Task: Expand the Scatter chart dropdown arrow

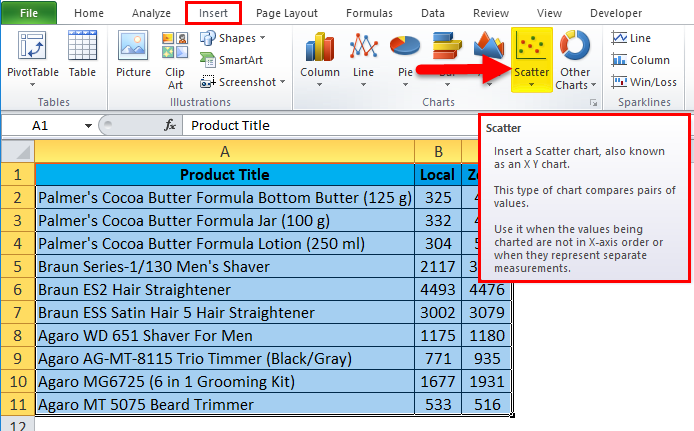Action: pyautogui.click(x=532, y=85)
